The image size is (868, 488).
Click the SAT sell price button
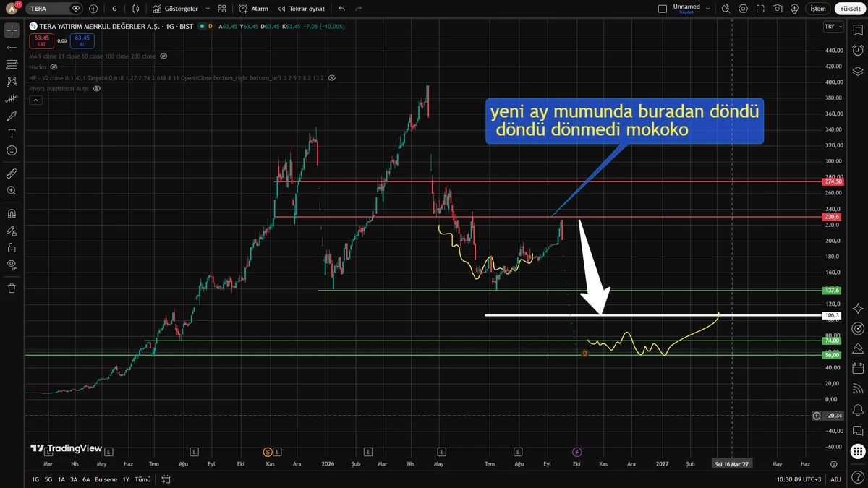tap(42, 40)
